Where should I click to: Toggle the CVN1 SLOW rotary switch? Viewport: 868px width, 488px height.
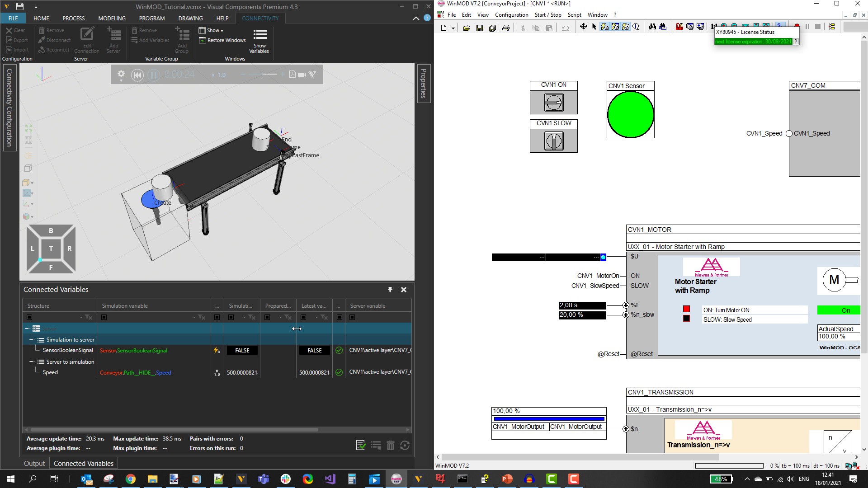[x=553, y=141]
